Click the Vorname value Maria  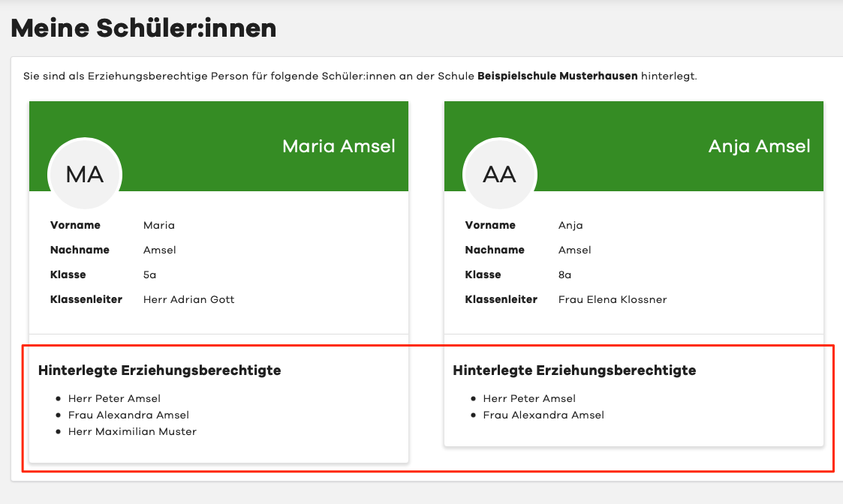click(158, 225)
